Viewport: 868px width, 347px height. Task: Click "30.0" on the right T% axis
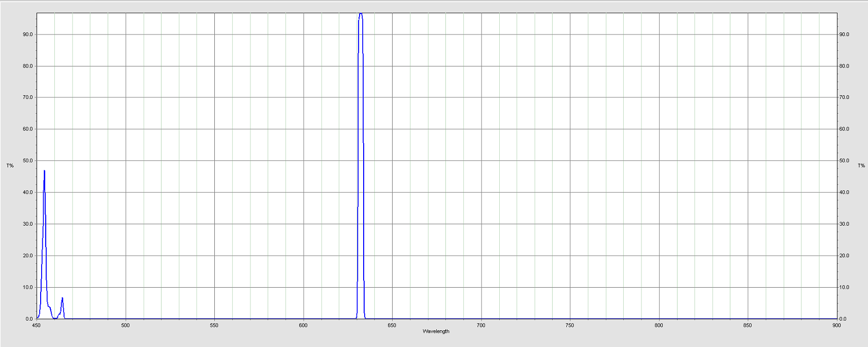coord(844,224)
